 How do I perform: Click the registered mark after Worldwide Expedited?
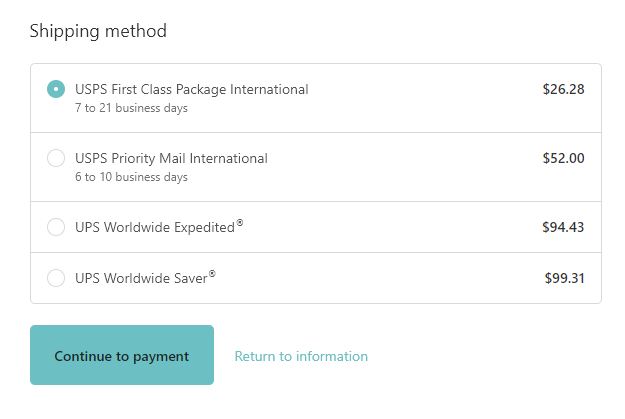240,223
